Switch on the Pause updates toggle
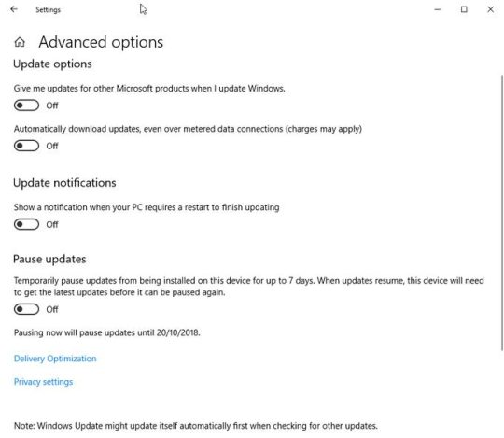This screenshot has height=438, width=504. click(x=26, y=309)
